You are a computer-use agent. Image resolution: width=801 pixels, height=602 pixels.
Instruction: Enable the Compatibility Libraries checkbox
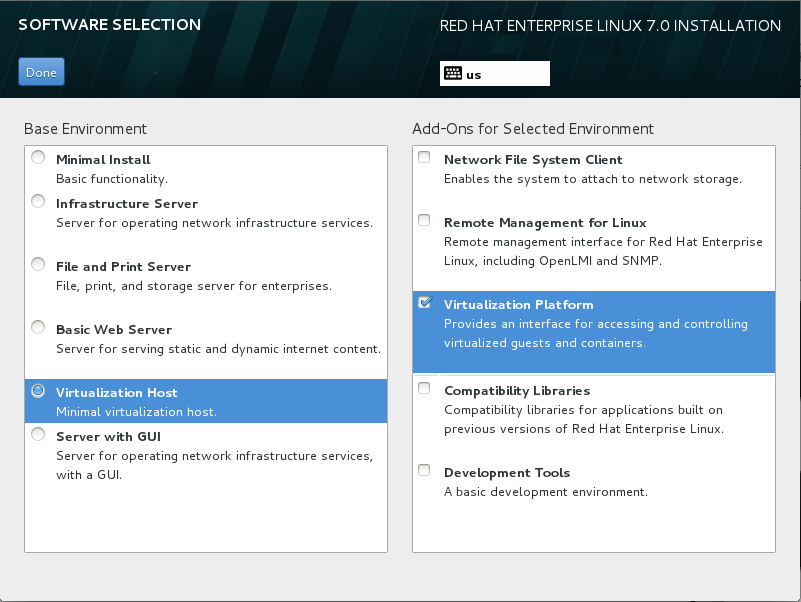click(x=425, y=389)
